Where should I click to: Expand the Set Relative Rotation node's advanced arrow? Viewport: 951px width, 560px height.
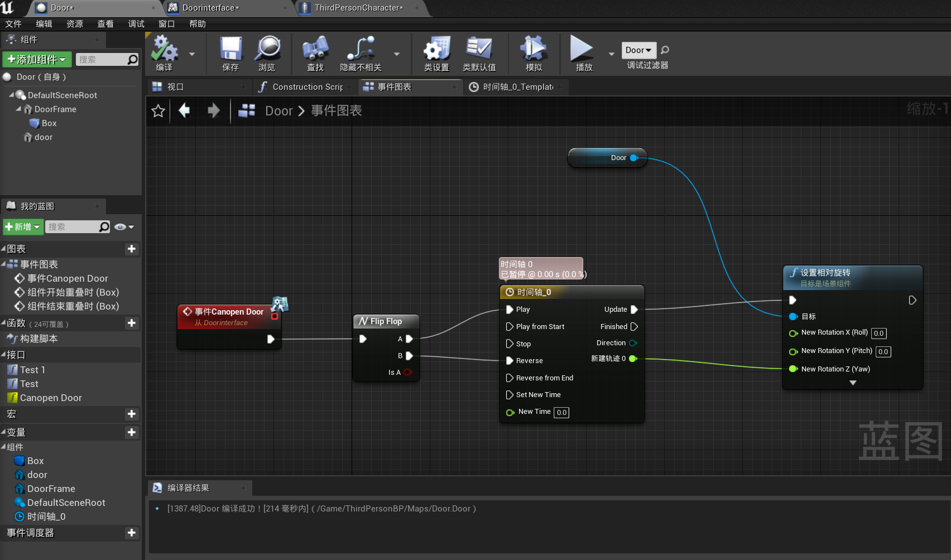click(x=853, y=383)
